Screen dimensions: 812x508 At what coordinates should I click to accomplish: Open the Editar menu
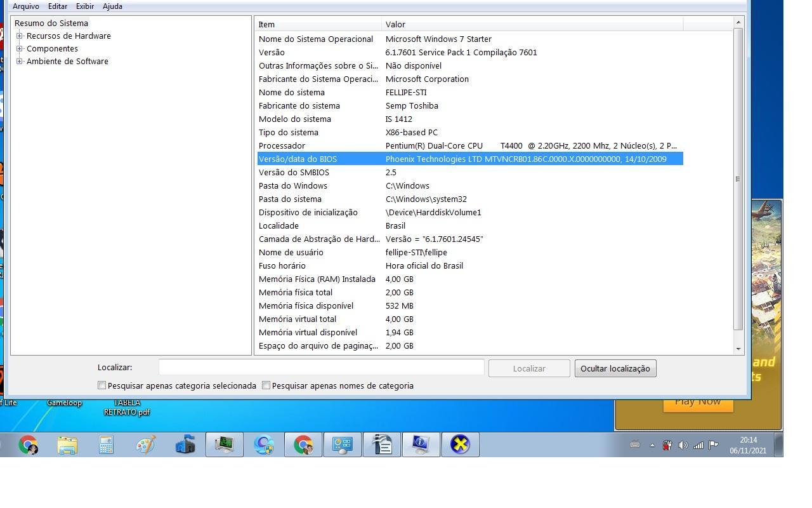[58, 6]
